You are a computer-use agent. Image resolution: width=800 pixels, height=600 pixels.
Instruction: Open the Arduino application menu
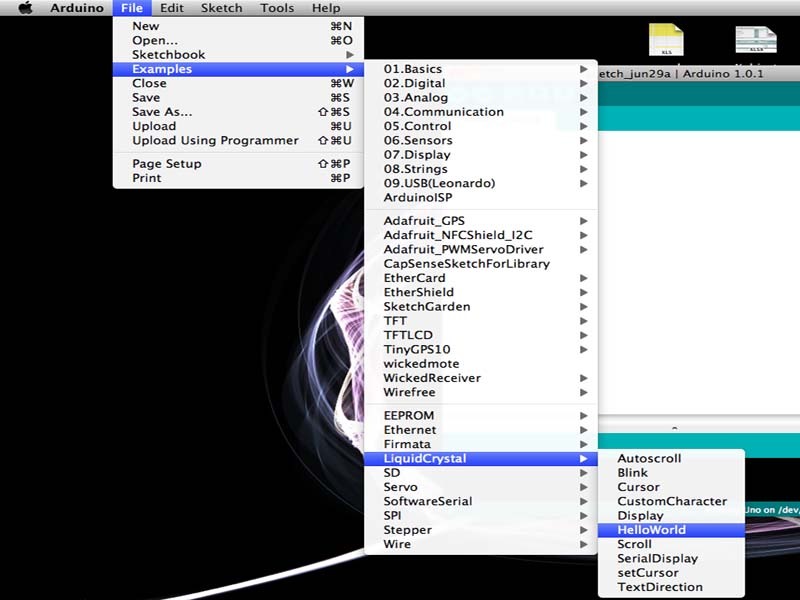pyautogui.click(x=77, y=8)
